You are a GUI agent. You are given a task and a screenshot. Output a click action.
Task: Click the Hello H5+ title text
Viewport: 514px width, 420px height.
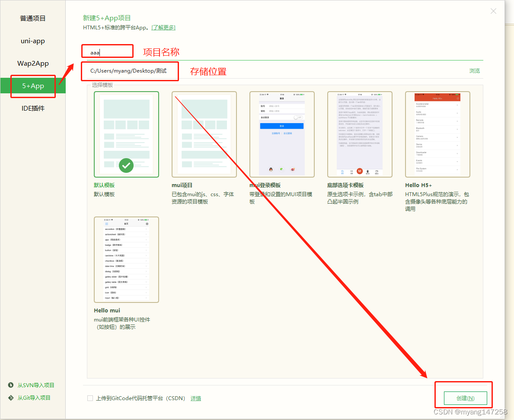click(x=418, y=185)
